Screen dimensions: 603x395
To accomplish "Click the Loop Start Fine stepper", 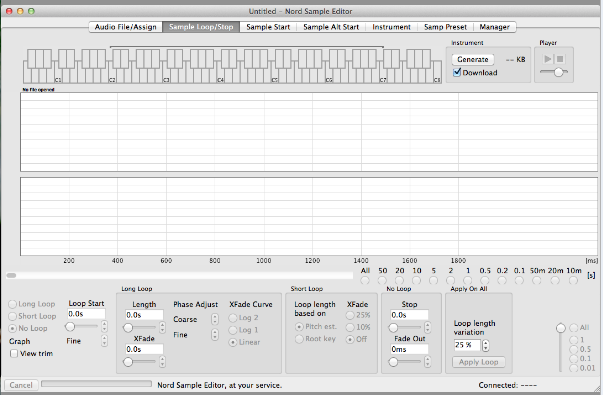I will click(104, 341).
